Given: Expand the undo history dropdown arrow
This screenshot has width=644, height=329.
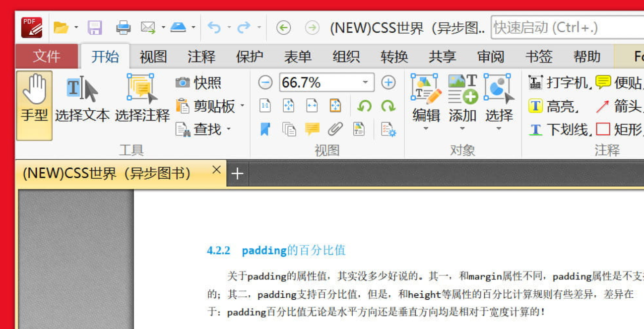Looking at the screenshot, I should coord(229,28).
